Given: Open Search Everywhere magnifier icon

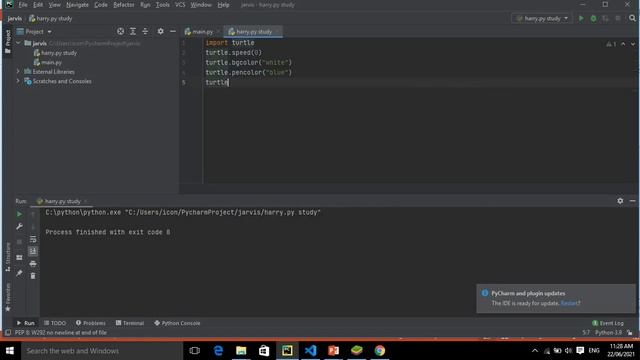Looking at the screenshot, I should tap(632, 18).
